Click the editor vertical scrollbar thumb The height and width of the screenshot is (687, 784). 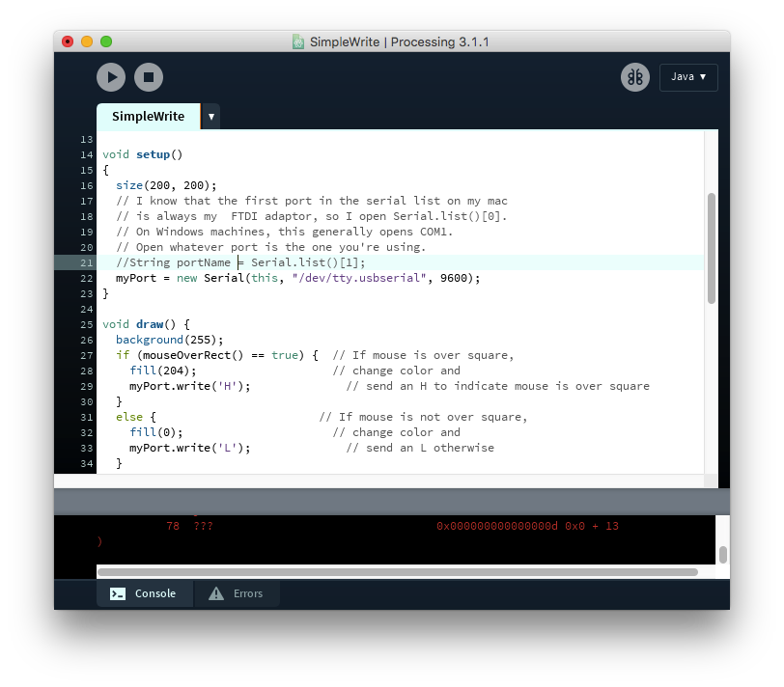711,248
